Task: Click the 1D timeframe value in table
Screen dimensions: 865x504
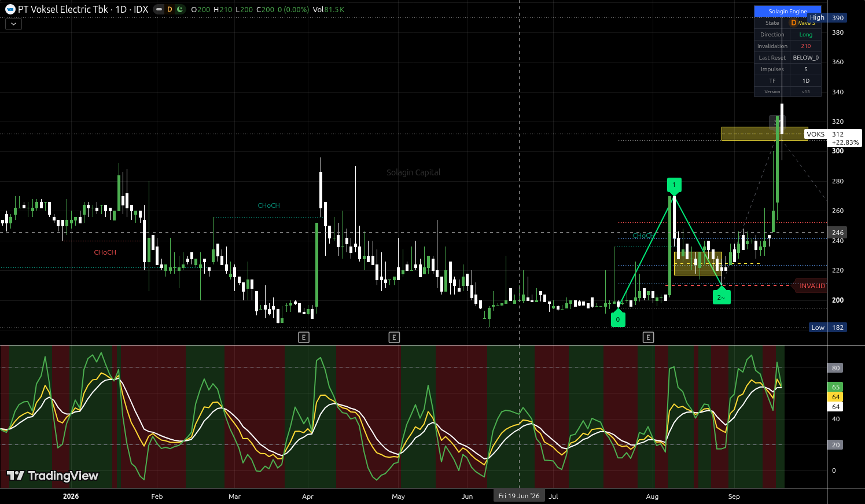Action: (x=805, y=81)
